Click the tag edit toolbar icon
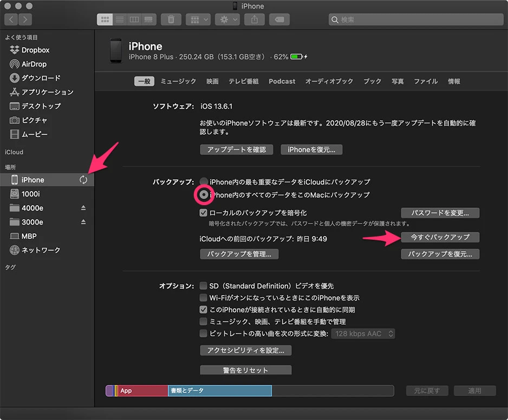 click(279, 19)
